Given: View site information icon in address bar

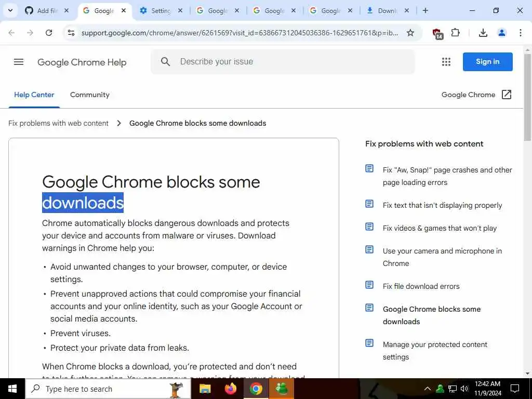Looking at the screenshot, I should click(x=71, y=33).
